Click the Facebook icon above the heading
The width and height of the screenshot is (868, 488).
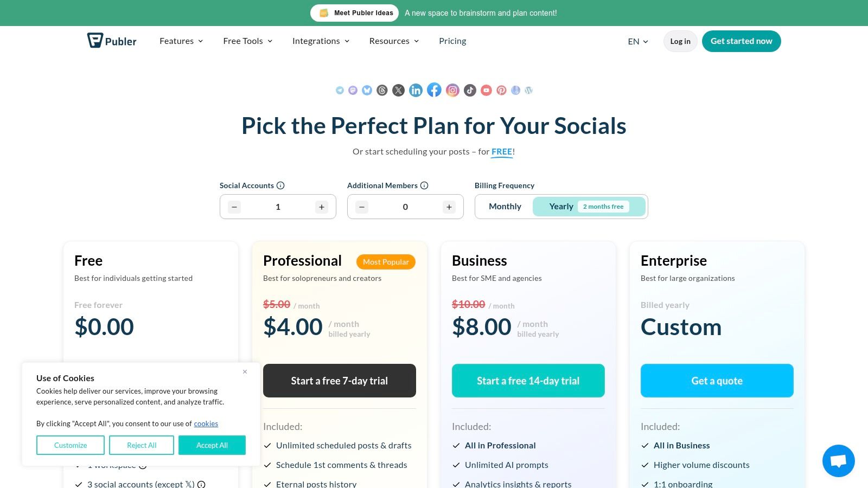point(434,90)
